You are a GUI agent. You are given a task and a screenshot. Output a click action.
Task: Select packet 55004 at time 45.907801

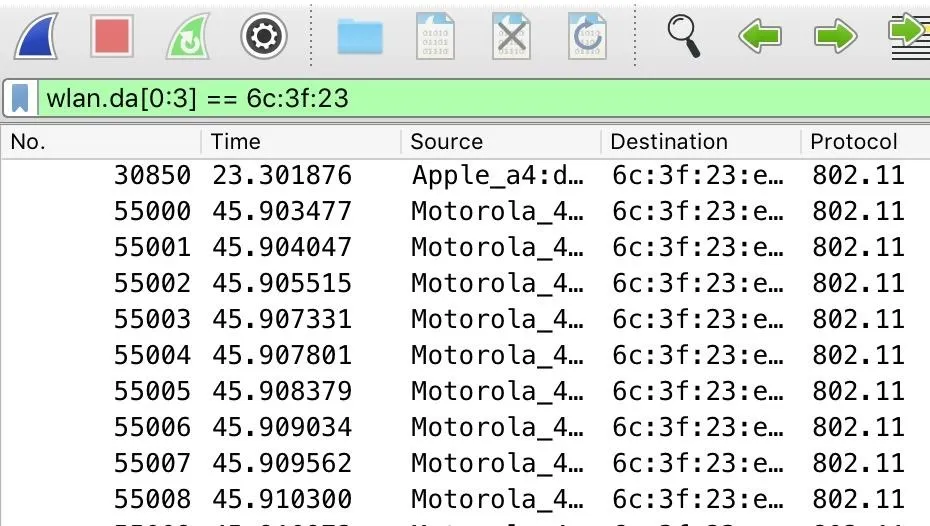465,355
